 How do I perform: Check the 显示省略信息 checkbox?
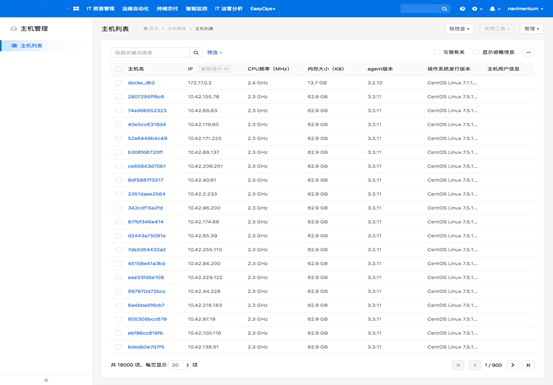pos(476,52)
